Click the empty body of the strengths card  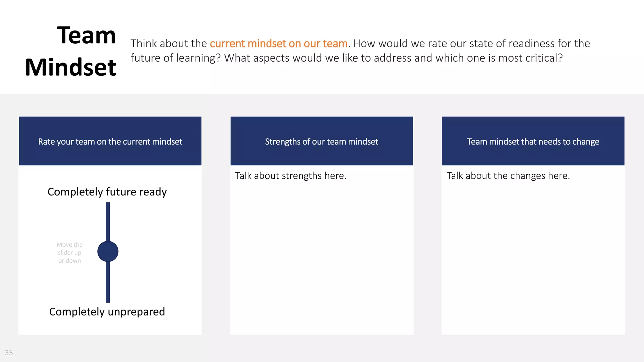321,258
